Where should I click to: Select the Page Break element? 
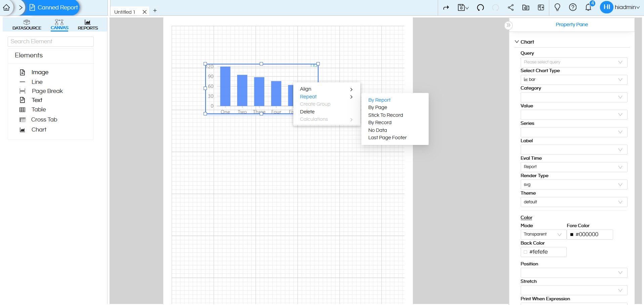click(x=47, y=91)
